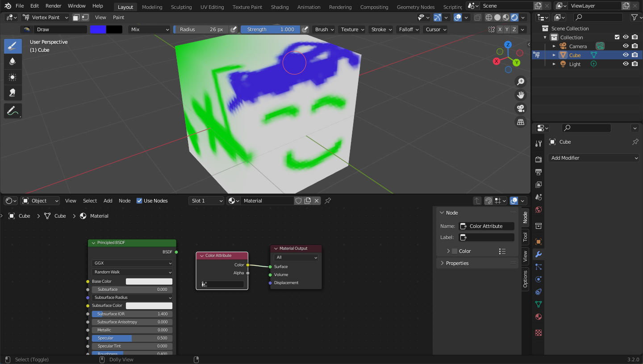Adjust the Strength slider

point(271,29)
